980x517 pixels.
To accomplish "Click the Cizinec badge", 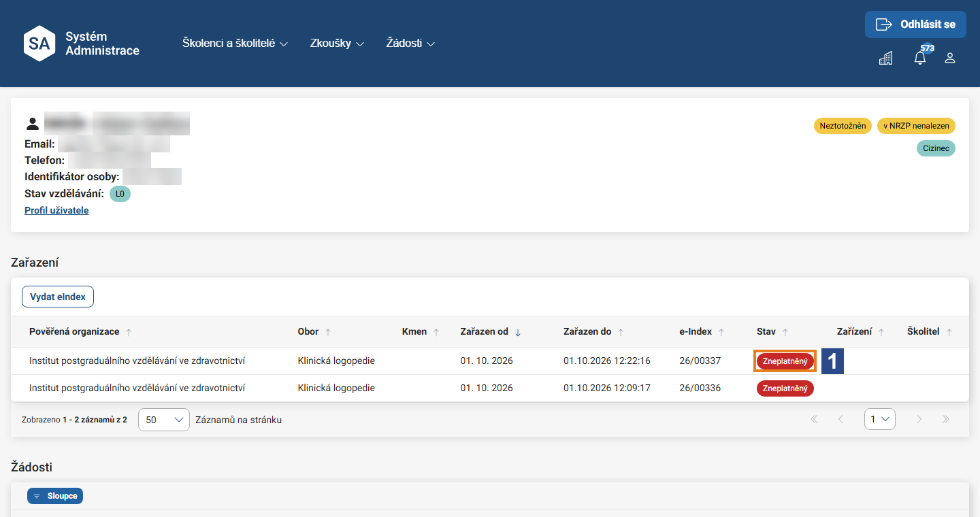I will pos(936,148).
